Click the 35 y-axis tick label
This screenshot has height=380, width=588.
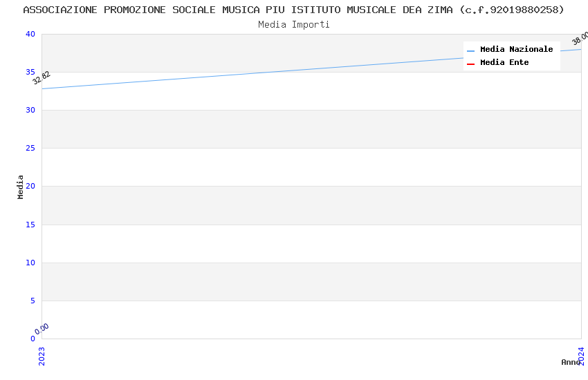(30, 73)
